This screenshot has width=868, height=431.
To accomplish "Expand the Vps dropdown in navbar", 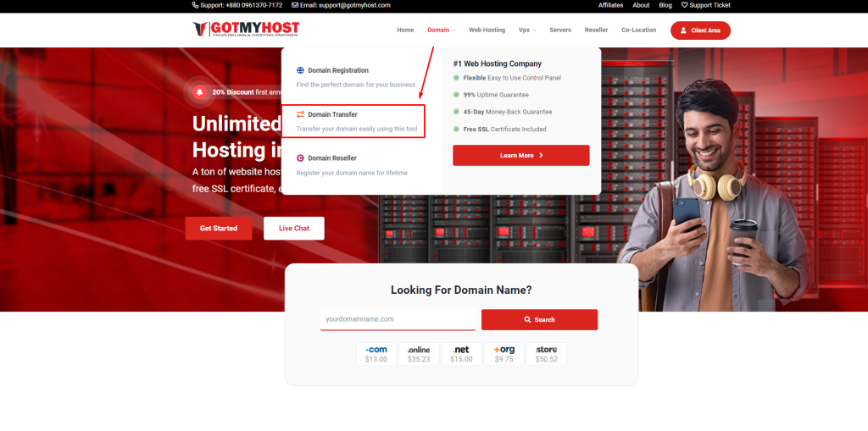I will pos(526,30).
